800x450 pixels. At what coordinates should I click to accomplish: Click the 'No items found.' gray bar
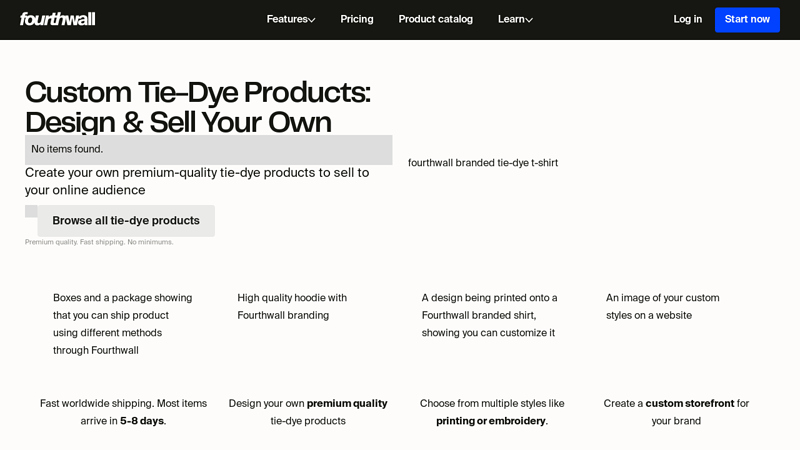[x=208, y=150]
